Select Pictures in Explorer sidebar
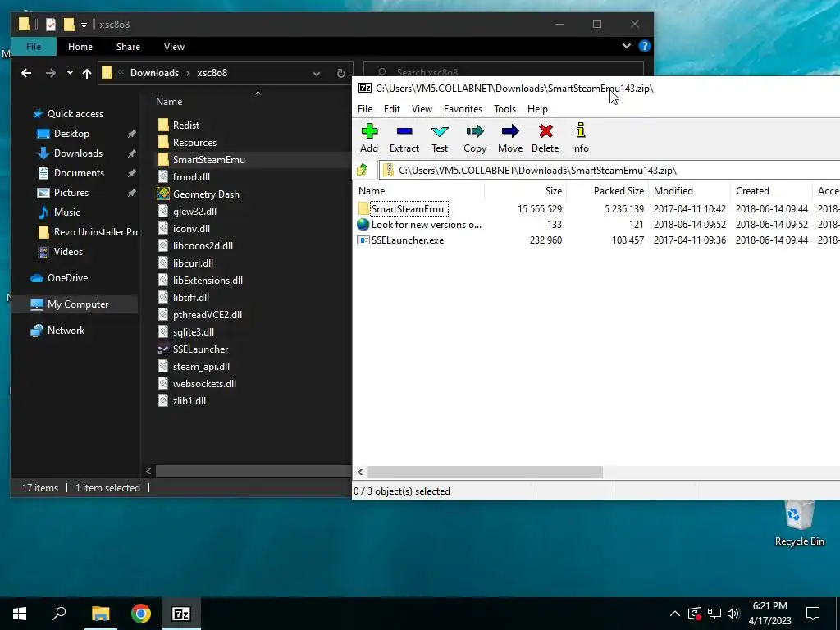 click(71, 192)
